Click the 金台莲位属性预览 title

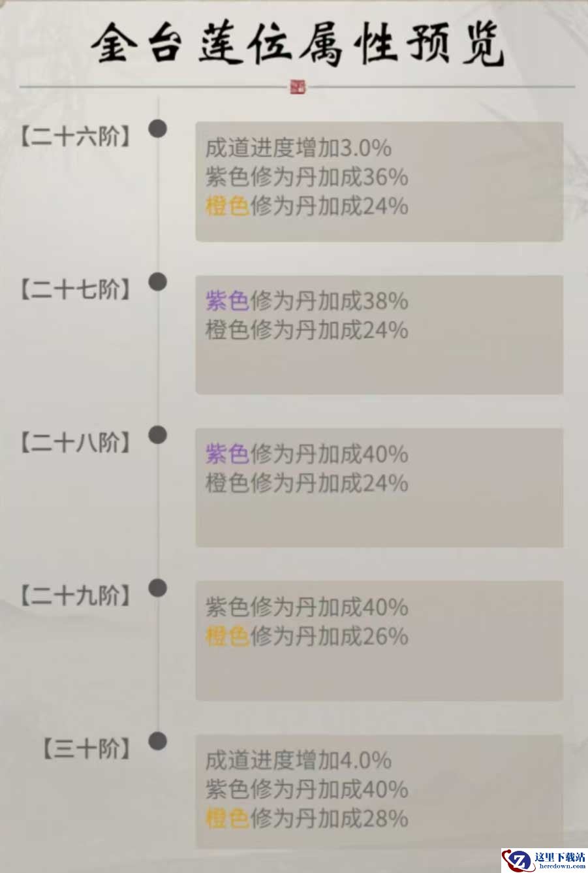pyautogui.click(x=297, y=46)
